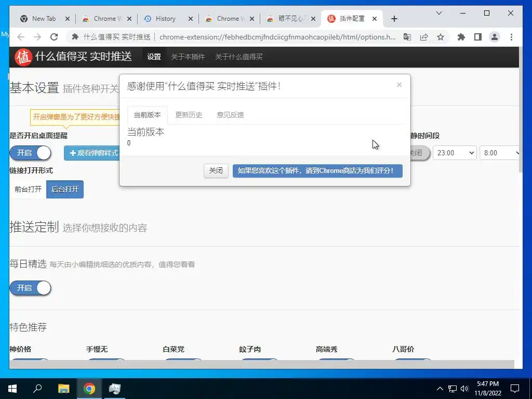Image resolution: width=532 pixels, height=399 pixels.
Task: Click the address bar URL
Action: (x=277, y=37)
